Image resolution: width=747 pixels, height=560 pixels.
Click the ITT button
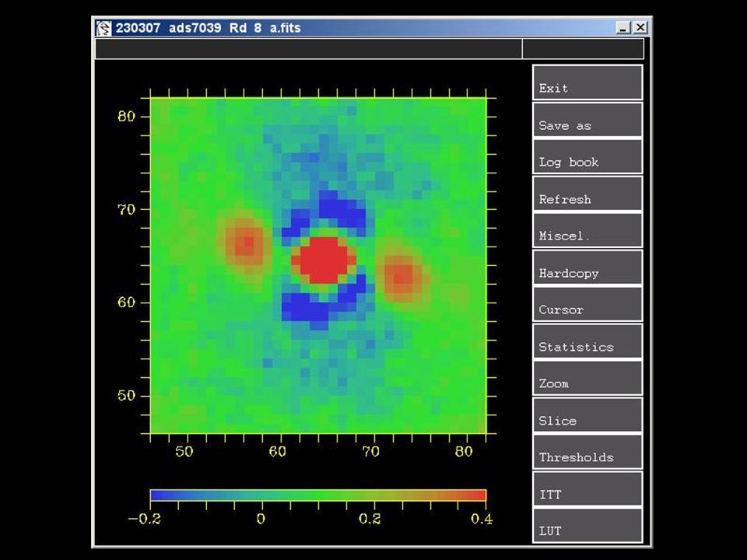[587, 489]
